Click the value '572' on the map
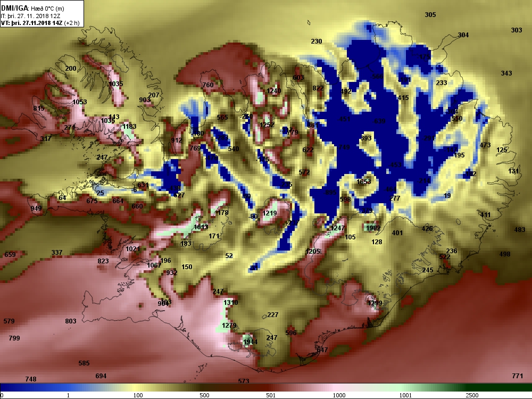 click(304, 172)
